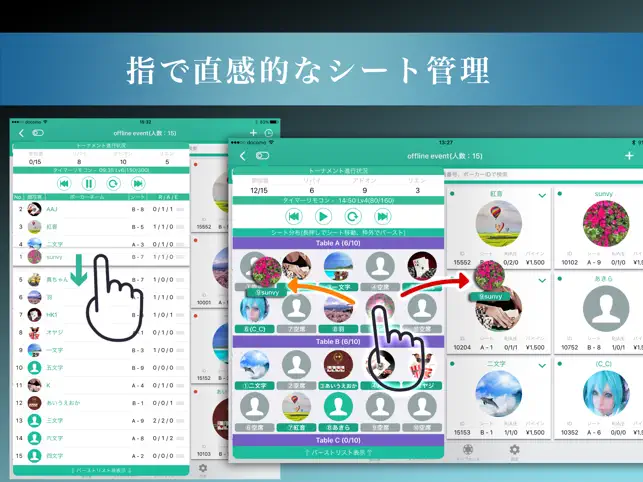Image resolution: width=643 pixels, height=482 pixels.
Task: Tap Table A empty seat 10 avatar
Action: 422,308
